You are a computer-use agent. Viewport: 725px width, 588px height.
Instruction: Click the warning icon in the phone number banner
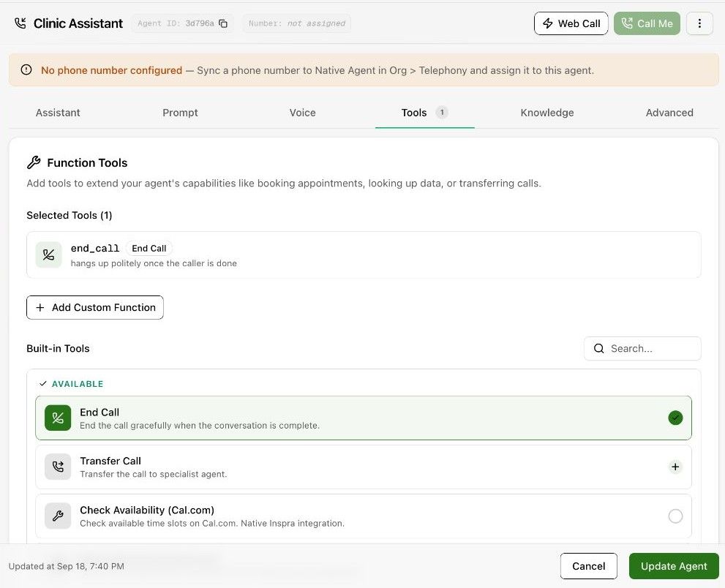[26, 69]
